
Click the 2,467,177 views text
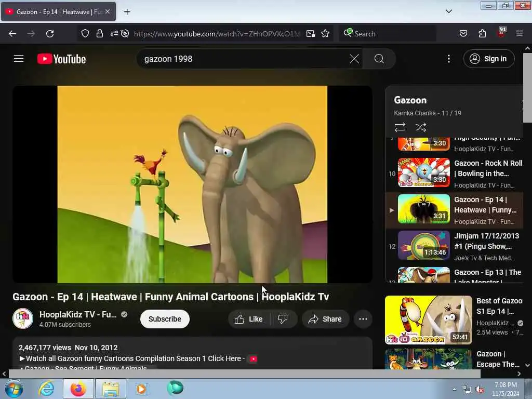[x=45, y=348]
